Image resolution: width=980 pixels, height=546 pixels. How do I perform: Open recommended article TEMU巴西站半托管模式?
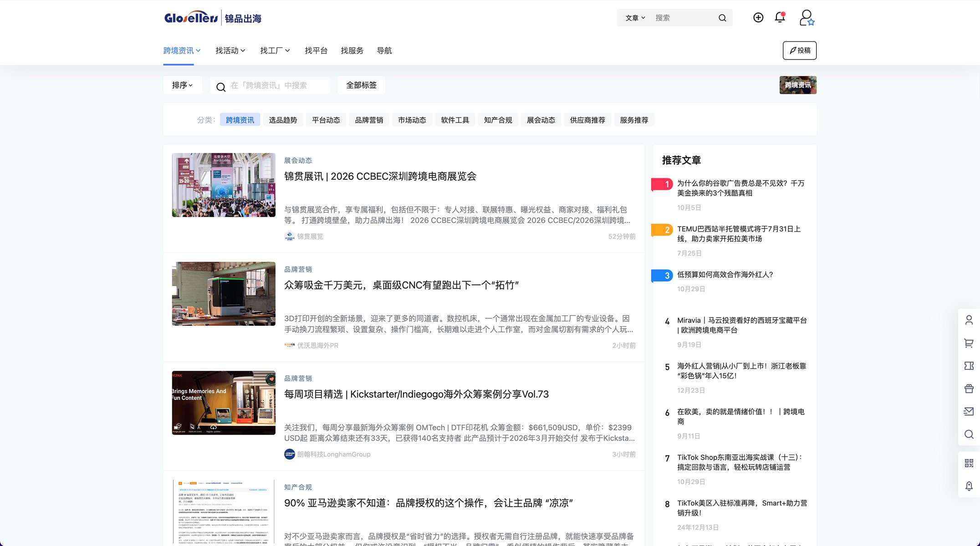pyautogui.click(x=739, y=234)
